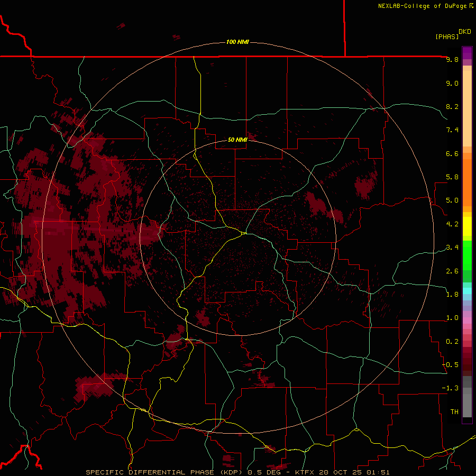Viewport: 476px width, 476px height.
Task: Click the 2.6 legend value
Action: (452, 271)
